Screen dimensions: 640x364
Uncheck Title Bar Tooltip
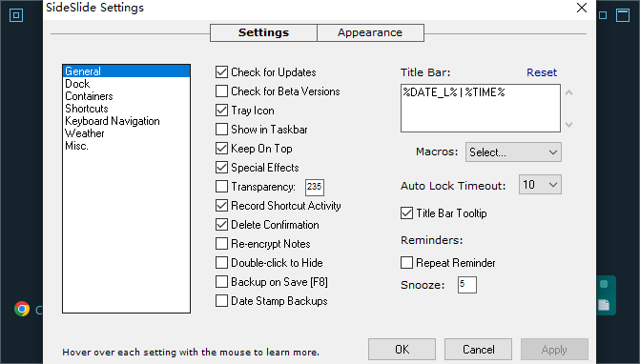point(407,213)
